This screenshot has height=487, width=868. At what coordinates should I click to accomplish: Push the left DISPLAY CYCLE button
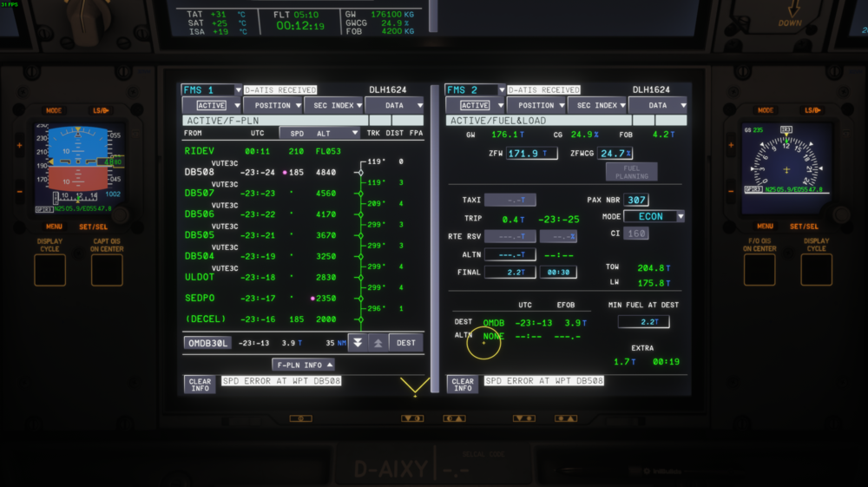pos(49,270)
